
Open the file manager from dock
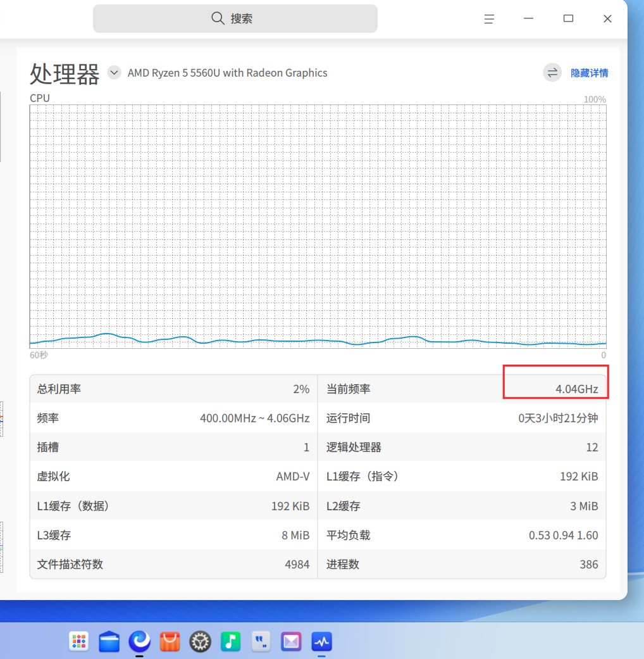coord(109,641)
